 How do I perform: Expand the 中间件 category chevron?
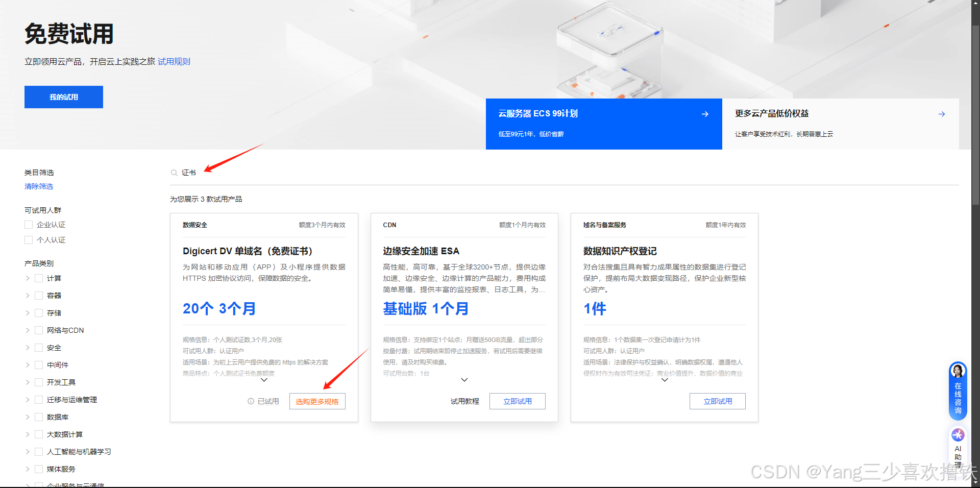pyautogui.click(x=27, y=365)
